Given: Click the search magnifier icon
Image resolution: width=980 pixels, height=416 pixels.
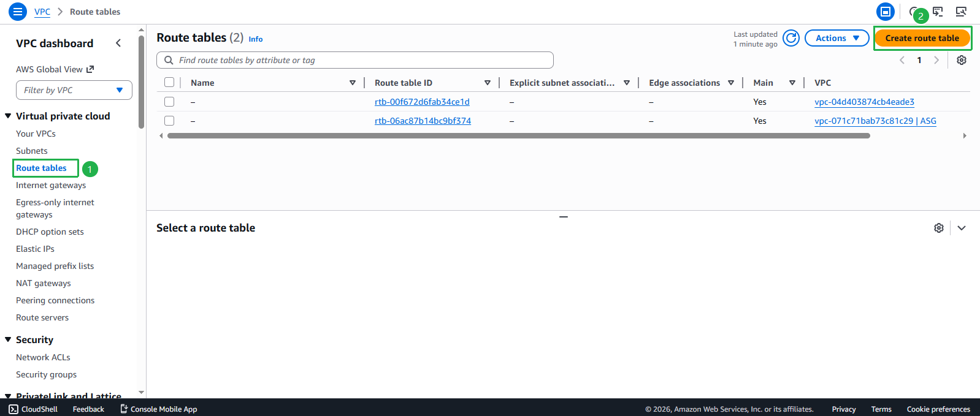Looking at the screenshot, I should point(169,60).
